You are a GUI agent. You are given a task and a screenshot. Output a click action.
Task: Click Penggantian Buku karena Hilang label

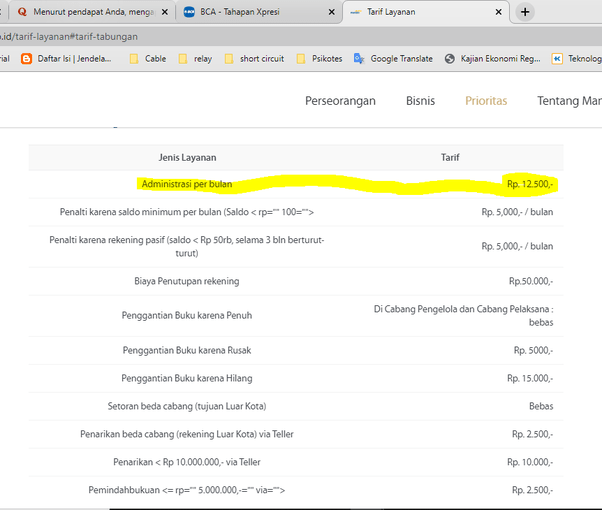(187, 378)
